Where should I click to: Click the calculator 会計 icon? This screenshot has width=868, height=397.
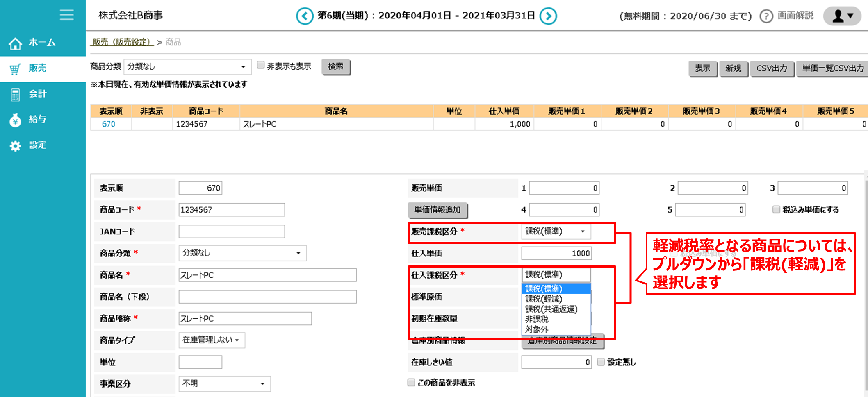coord(15,95)
